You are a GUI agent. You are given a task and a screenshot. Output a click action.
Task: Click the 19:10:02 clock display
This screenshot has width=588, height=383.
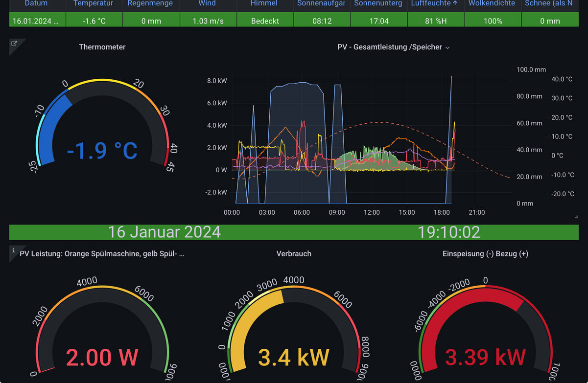(x=449, y=232)
